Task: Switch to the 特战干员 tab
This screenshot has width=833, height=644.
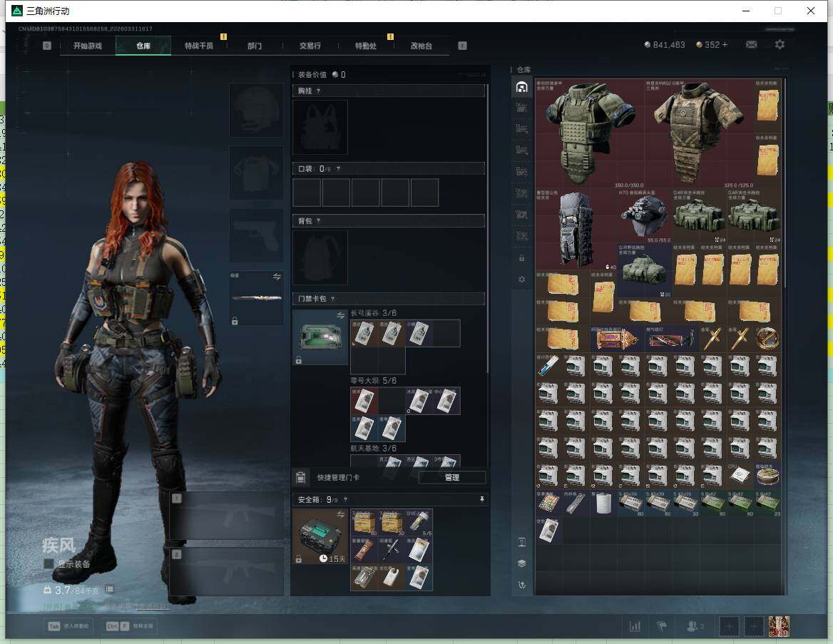Action: pos(199,46)
